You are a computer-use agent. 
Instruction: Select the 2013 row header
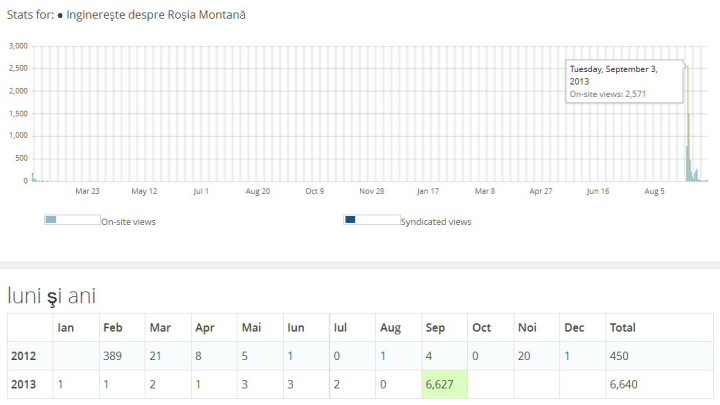[x=25, y=385]
